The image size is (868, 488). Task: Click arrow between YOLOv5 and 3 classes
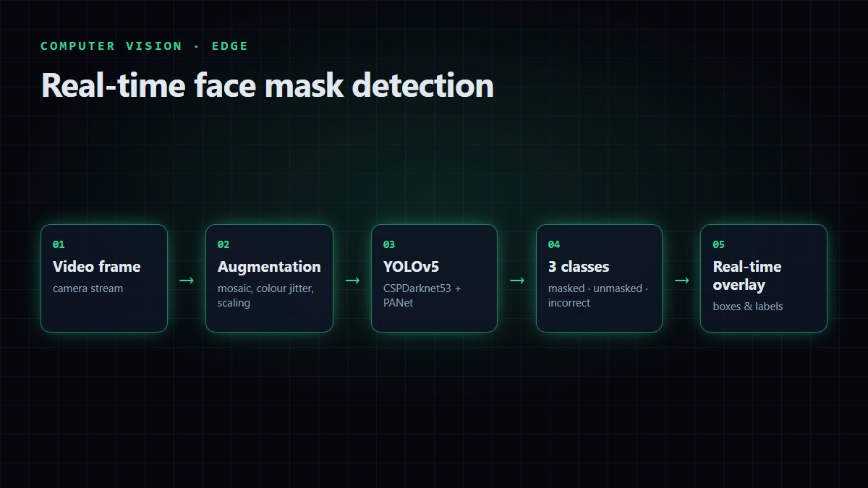517,280
